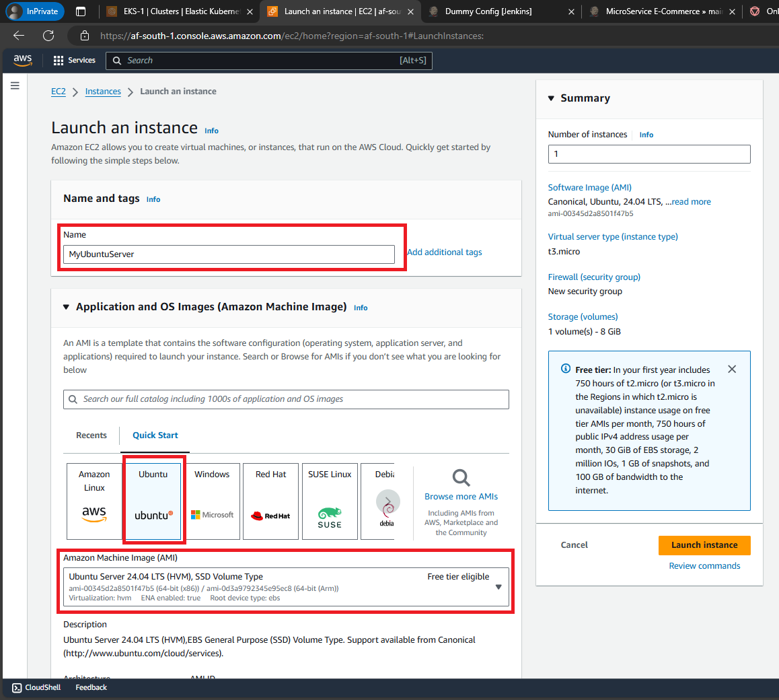Click the "Free tier eligible" label

tap(458, 577)
